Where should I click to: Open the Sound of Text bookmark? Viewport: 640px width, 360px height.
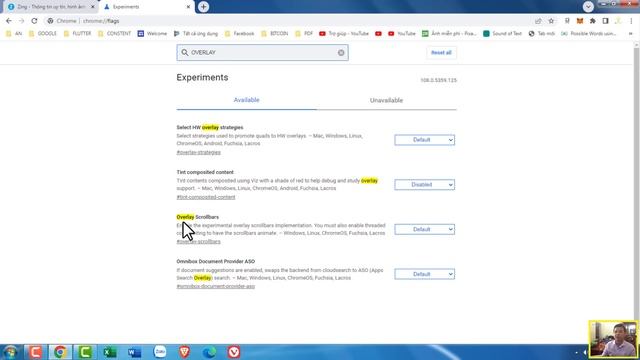(502, 33)
